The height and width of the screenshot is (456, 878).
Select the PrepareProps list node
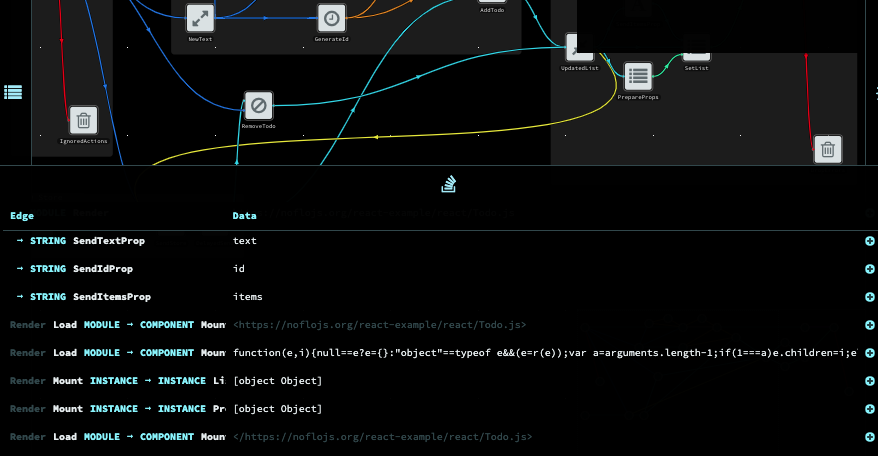pos(638,76)
